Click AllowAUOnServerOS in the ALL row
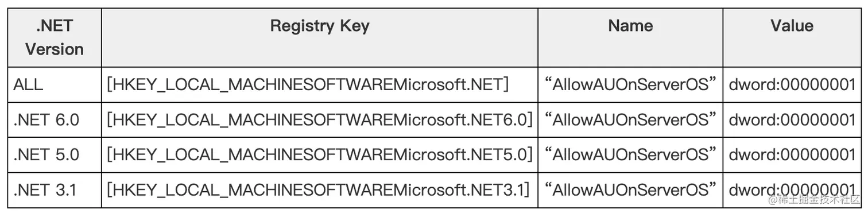Screen dimensions: 868x213 click(x=630, y=84)
